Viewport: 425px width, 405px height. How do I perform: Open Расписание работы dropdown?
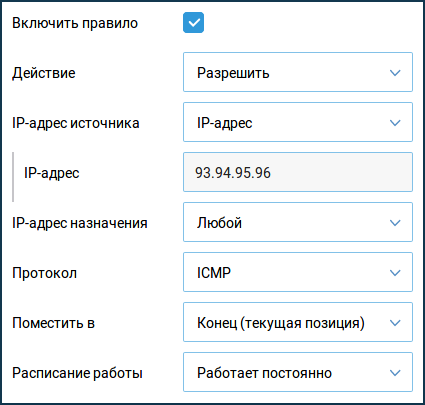298,372
